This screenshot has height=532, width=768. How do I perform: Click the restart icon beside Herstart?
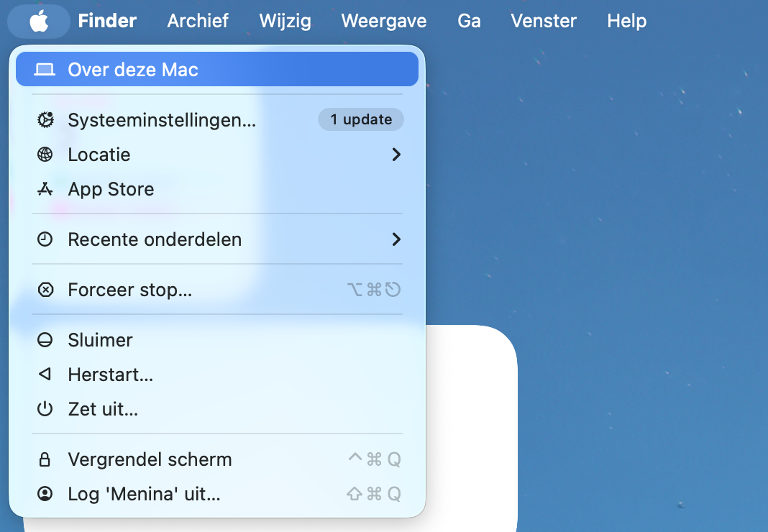[45, 375]
